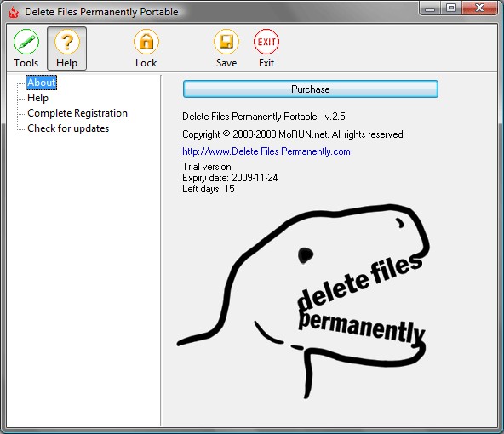This screenshot has height=434, width=504.
Task: Click the flame app icon in title bar
Action: 14,12
